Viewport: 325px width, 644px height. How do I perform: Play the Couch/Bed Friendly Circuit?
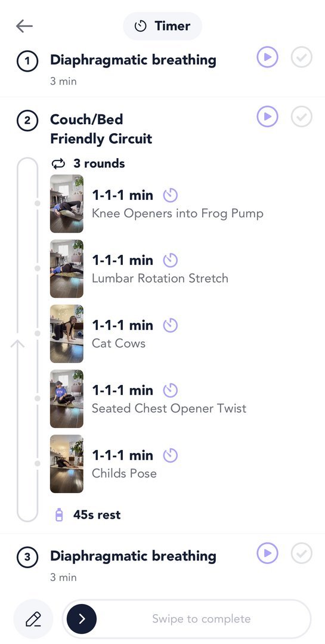coord(268,116)
